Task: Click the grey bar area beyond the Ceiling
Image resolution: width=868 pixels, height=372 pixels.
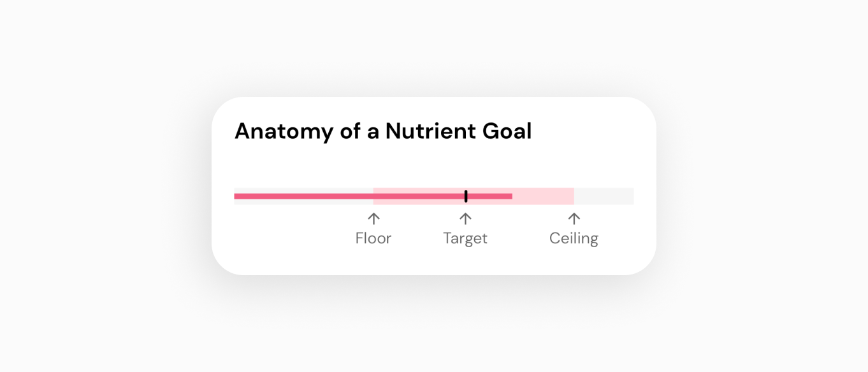Action: click(604, 196)
